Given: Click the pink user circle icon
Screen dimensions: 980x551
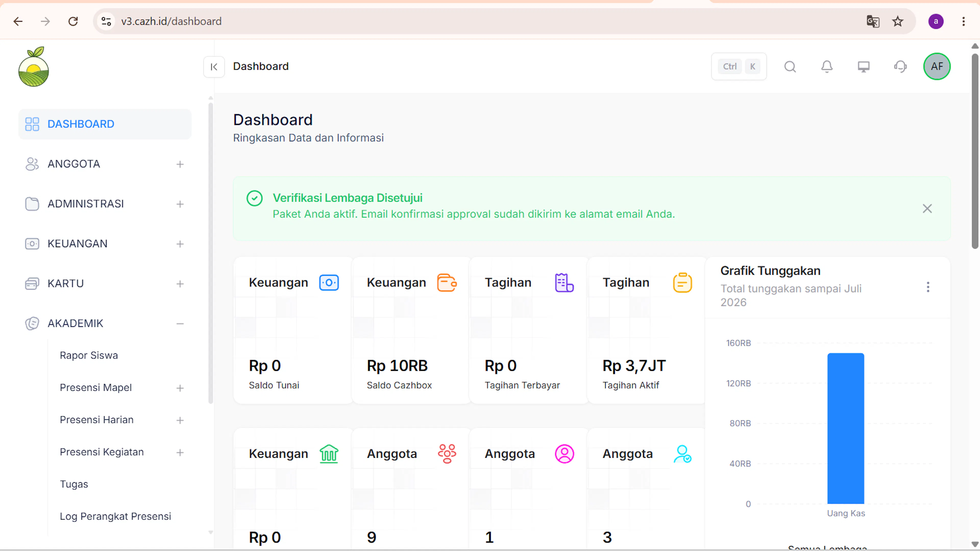Looking at the screenshot, I should (x=564, y=453).
